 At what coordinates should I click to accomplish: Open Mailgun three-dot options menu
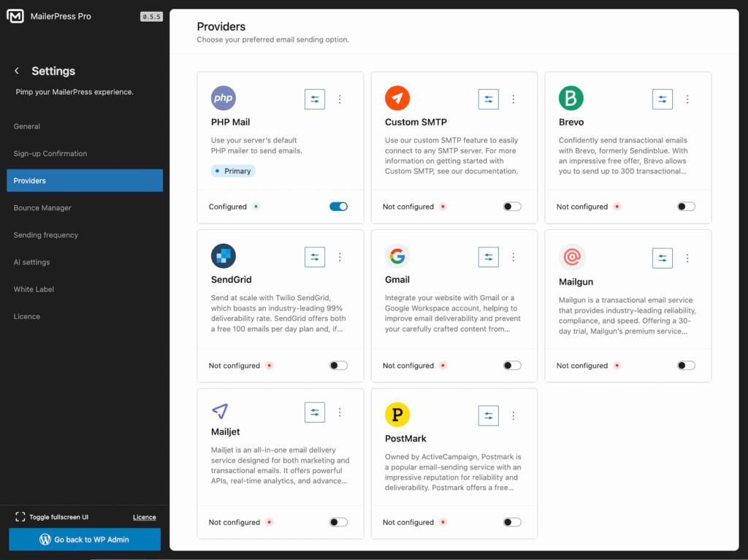[x=687, y=258]
